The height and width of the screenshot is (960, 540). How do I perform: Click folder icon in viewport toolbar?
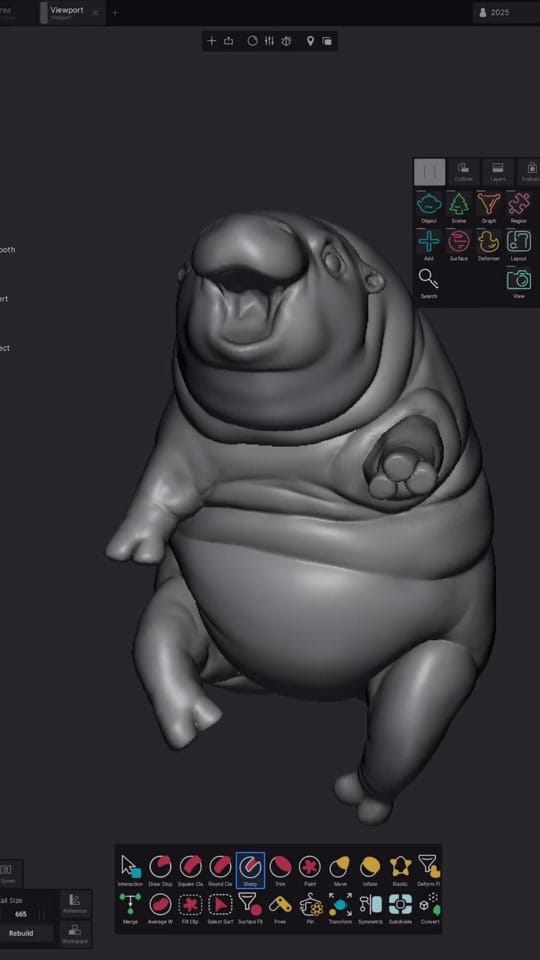click(327, 41)
